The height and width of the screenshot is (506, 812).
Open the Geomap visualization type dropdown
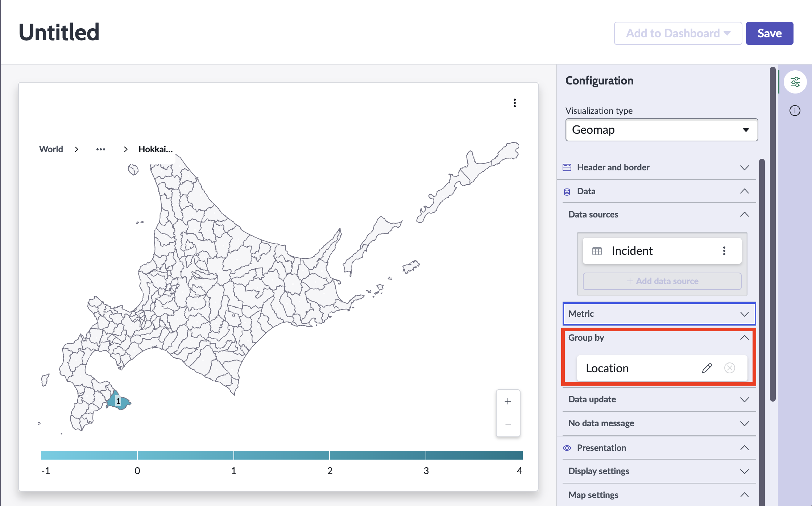tap(661, 130)
